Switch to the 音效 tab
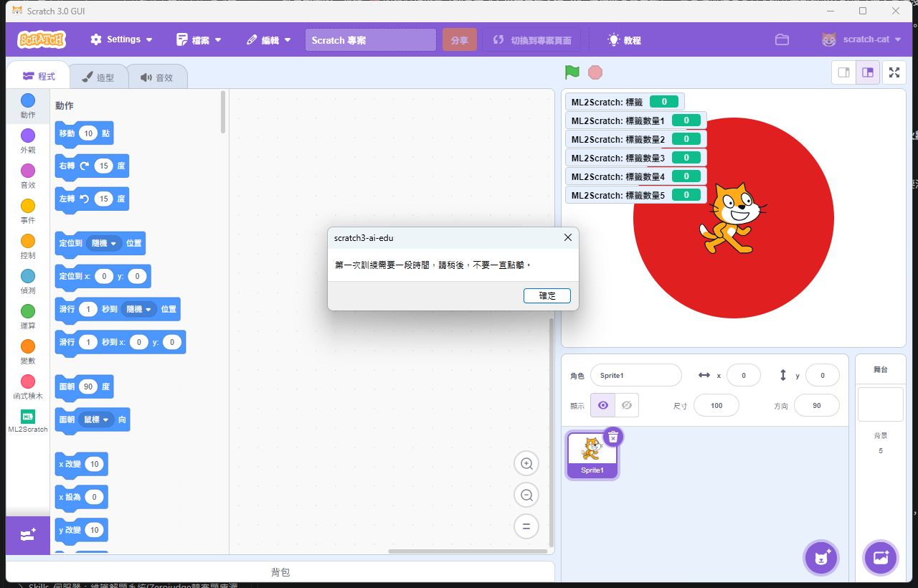918x588 pixels. [157, 77]
